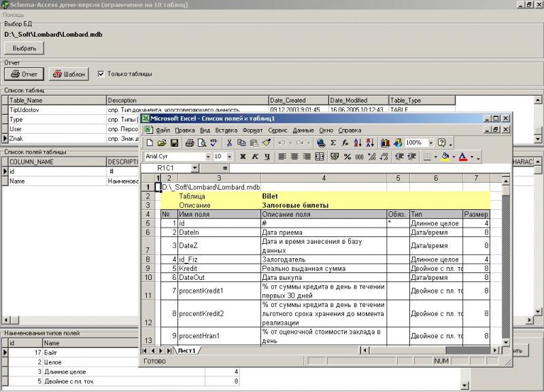Insert hyperlink with the globe icon
Viewport: 544px width, 392px height.
[320, 143]
